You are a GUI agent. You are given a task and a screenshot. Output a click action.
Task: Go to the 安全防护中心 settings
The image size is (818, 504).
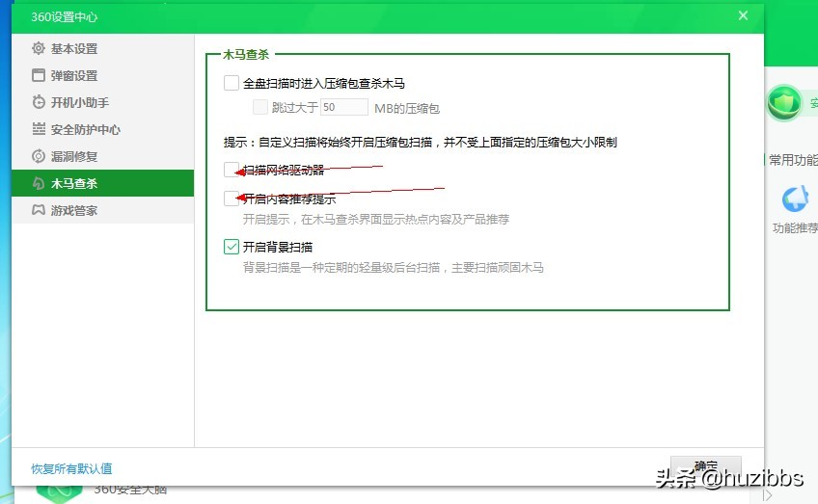[x=103, y=129]
